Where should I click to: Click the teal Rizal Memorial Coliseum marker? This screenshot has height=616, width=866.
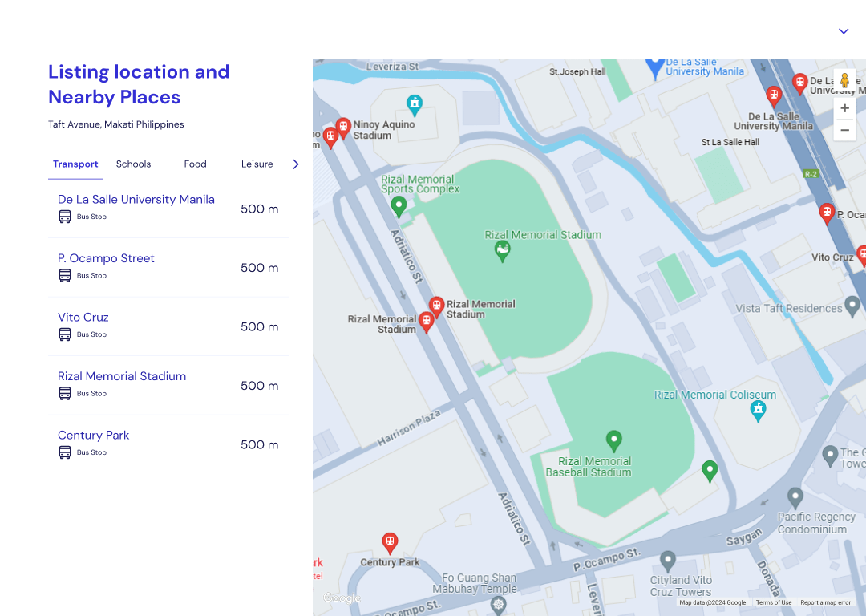coord(758,411)
